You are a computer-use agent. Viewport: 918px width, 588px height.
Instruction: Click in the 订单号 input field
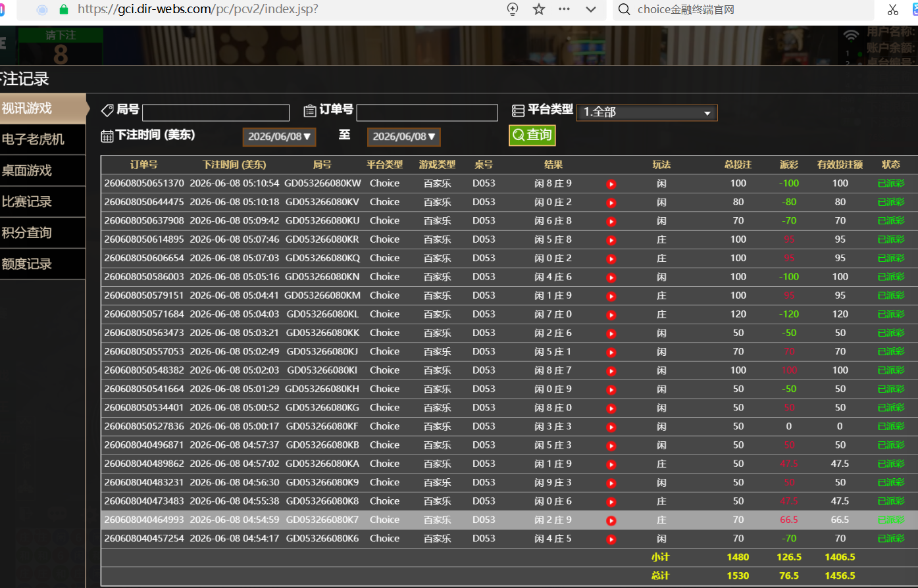pos(427,112)
